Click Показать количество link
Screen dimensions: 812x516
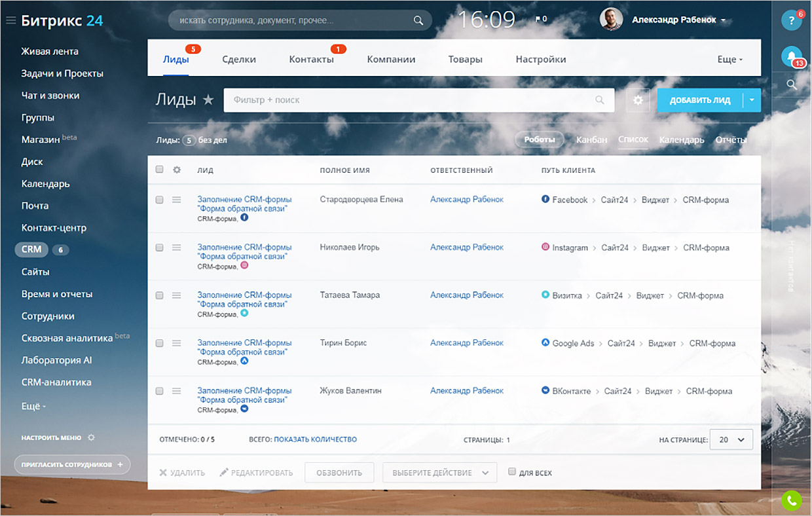tap(316, 439)
